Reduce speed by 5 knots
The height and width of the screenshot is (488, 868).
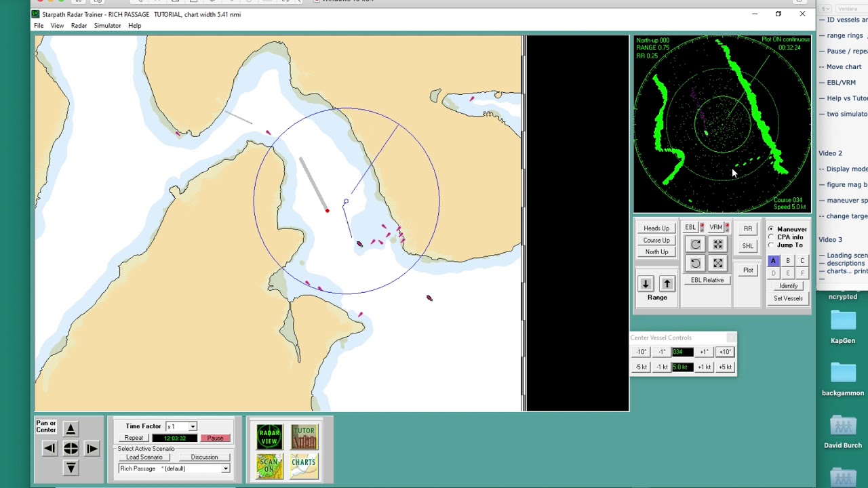(x=641, y=367)
